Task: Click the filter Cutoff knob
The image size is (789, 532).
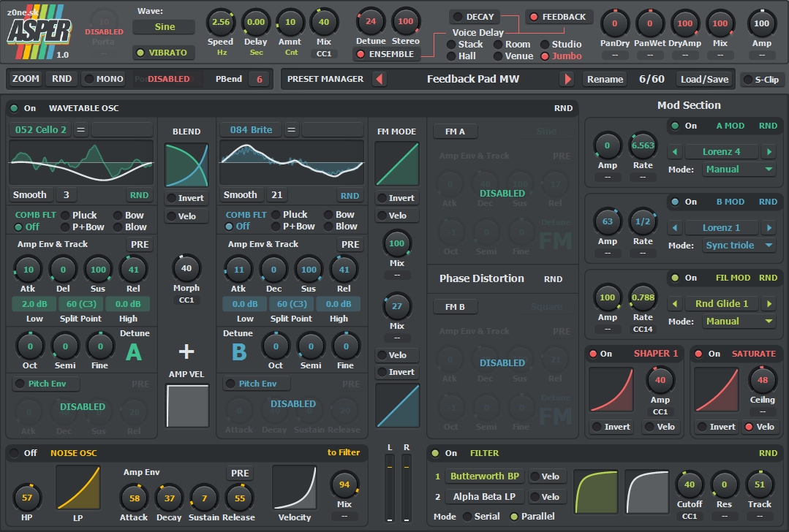Action: tap(689, 484)
